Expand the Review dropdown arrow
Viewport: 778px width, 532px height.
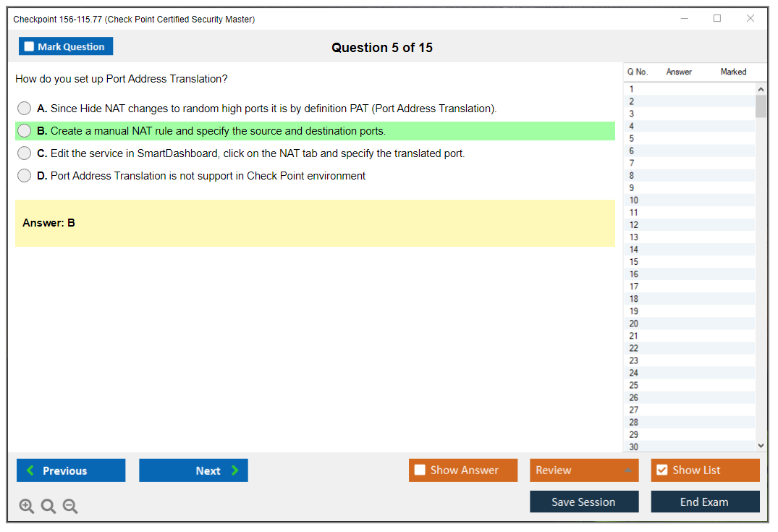[627, 470]
